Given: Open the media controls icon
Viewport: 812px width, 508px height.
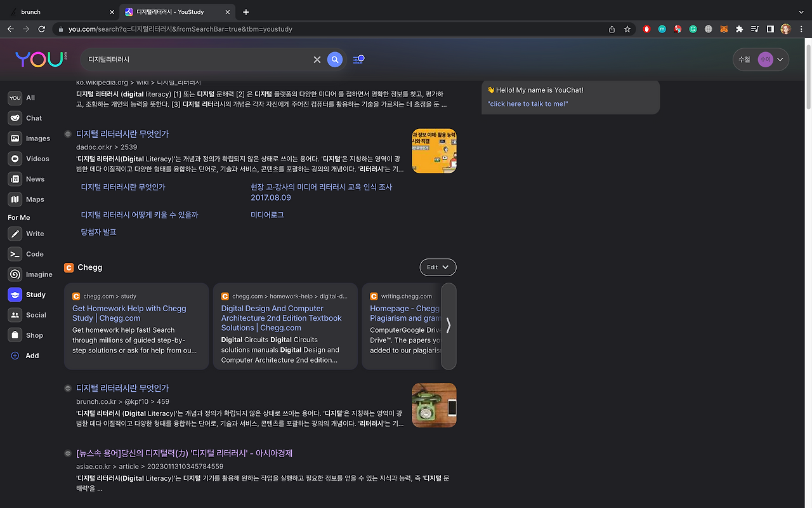Looking at the screenshot, I should point(755,29).
